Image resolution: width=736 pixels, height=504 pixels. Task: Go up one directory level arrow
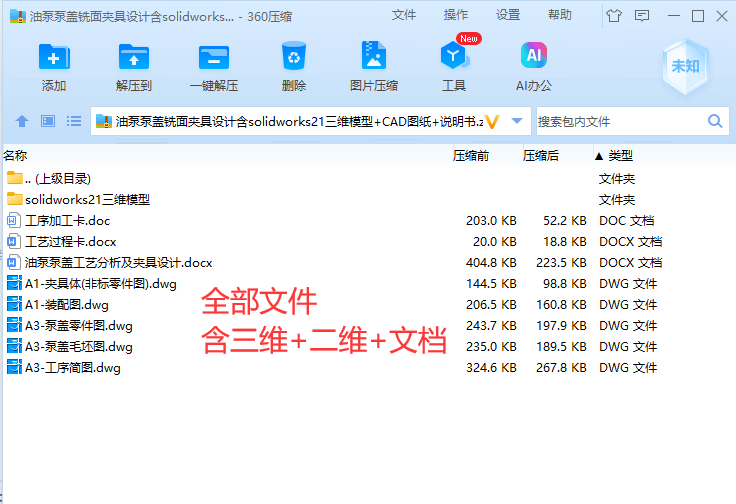(22, 122)
